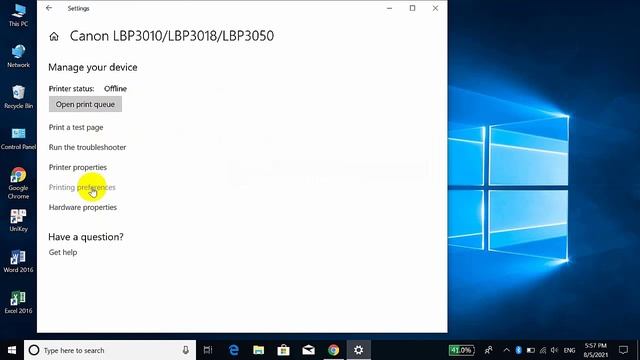Click the Bluetooth tray icon
Viewport: 640px width, 360px height.
pos(518,350)
